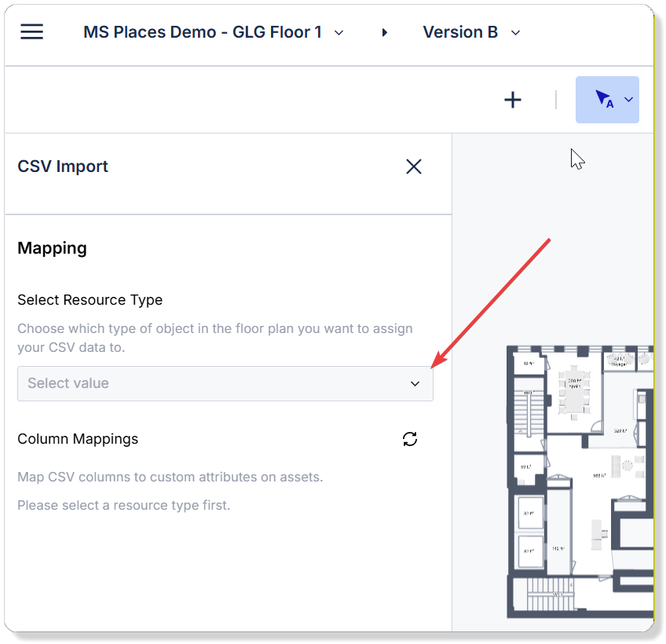Click the Column Mappings heading
Screen dimensions: 666x644
(x=78, y=439)
